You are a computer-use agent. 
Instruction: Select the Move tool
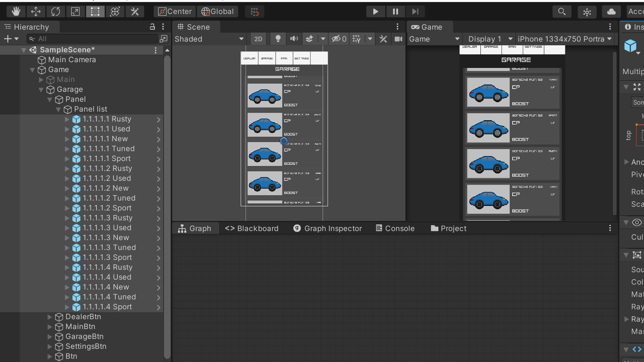[36, 12]
